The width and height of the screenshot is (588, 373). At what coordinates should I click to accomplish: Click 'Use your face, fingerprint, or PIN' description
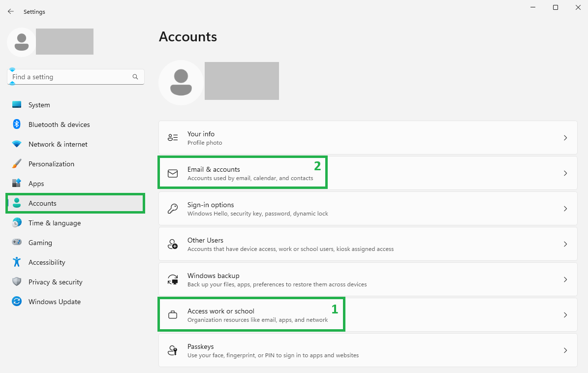click(x=273, y=355)
